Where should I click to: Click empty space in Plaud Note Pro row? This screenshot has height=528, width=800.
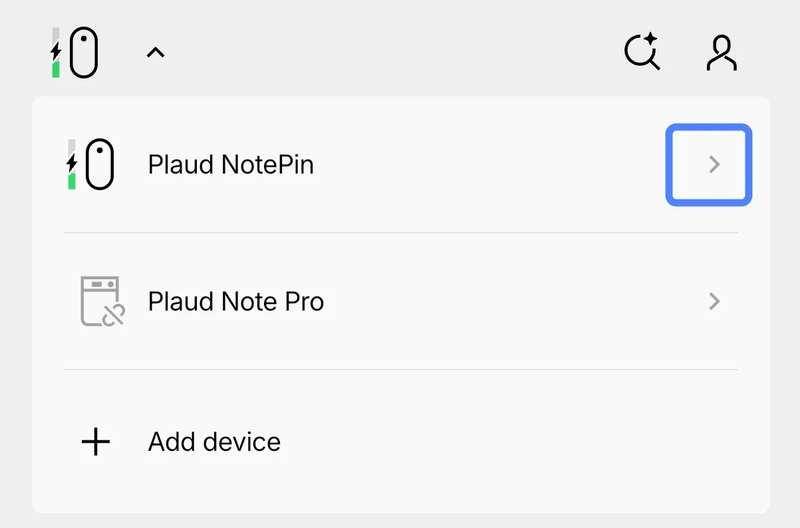[500, 301]
